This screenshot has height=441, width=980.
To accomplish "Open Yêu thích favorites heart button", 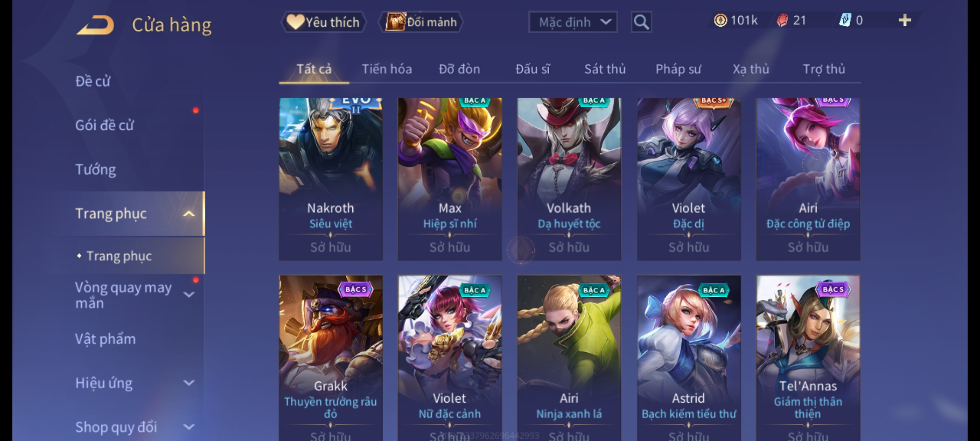I will point(323,22).
